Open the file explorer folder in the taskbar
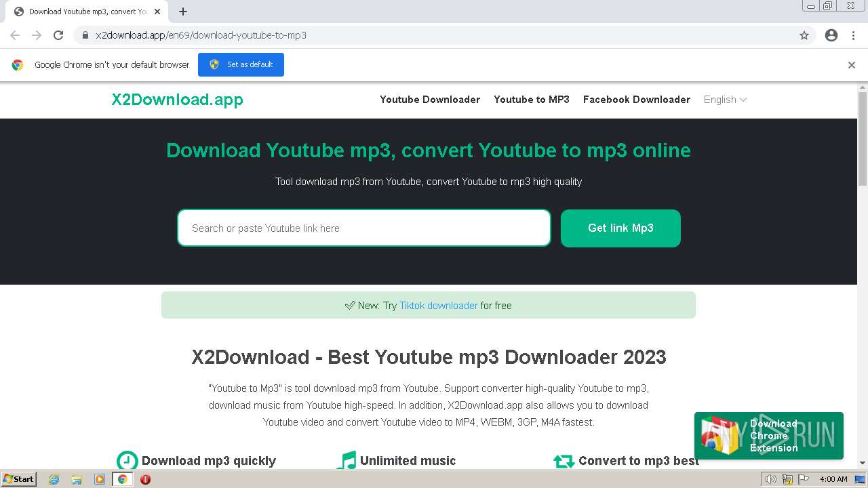 pos(77,479)
